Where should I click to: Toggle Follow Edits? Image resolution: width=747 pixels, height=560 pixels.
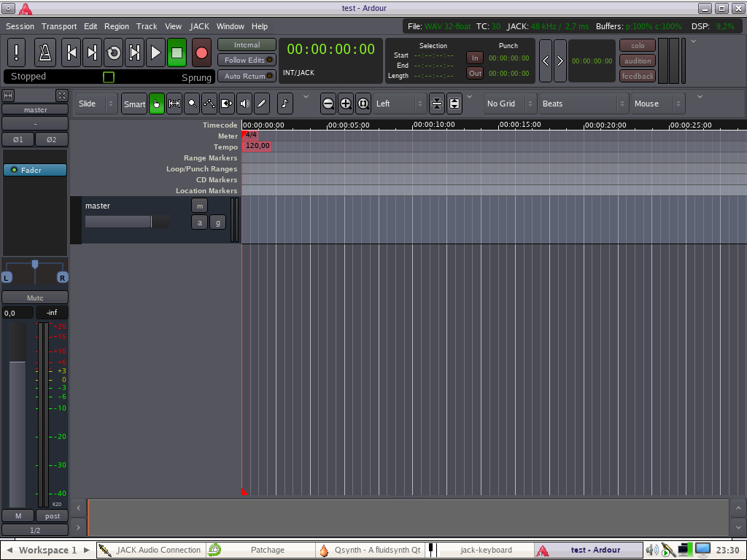tap(247, 60)
